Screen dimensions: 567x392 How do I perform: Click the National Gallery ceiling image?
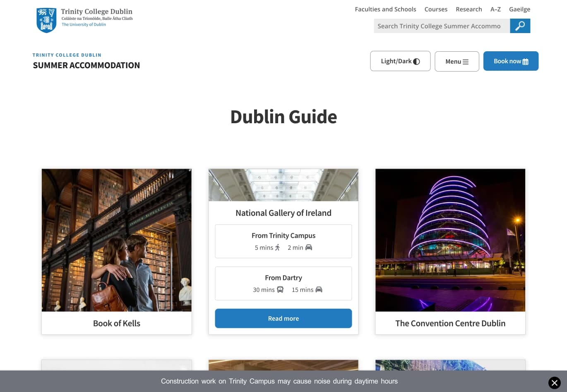283,185
